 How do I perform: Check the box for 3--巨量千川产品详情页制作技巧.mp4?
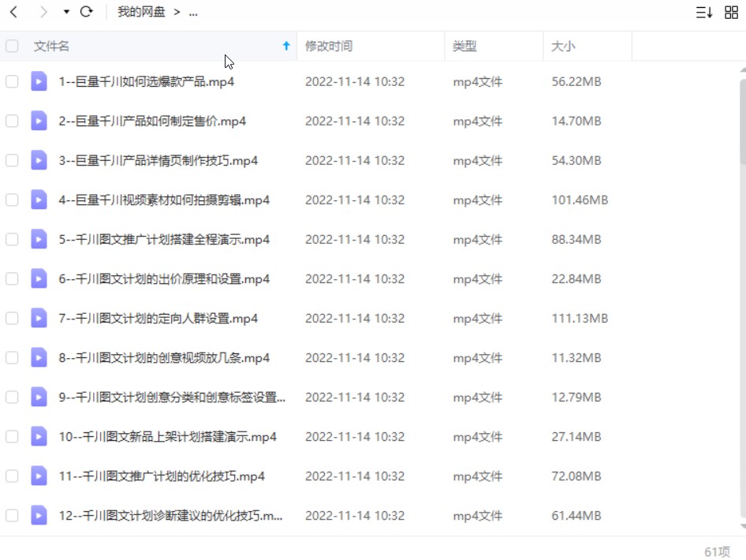[x=12, y=160]
